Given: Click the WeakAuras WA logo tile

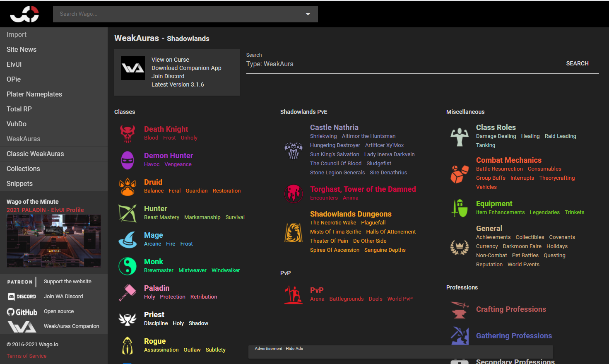Looking at the screenshot, I should click(x=133, y=68).
